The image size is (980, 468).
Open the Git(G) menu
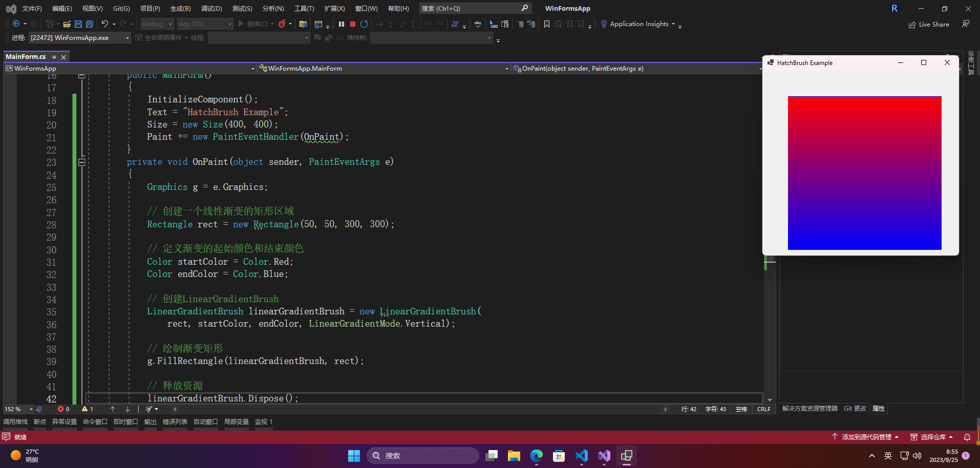pyautogui.click(x=121, y=9)
